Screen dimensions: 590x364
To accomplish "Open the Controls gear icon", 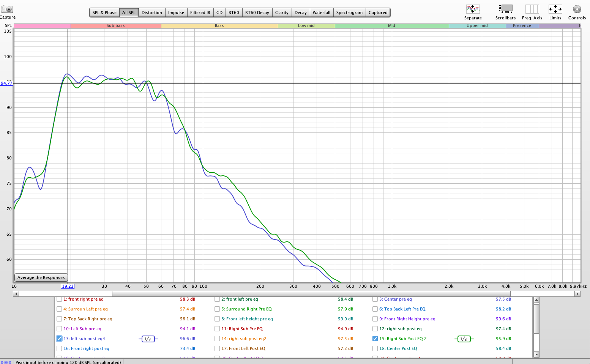I will pos(577,9).
